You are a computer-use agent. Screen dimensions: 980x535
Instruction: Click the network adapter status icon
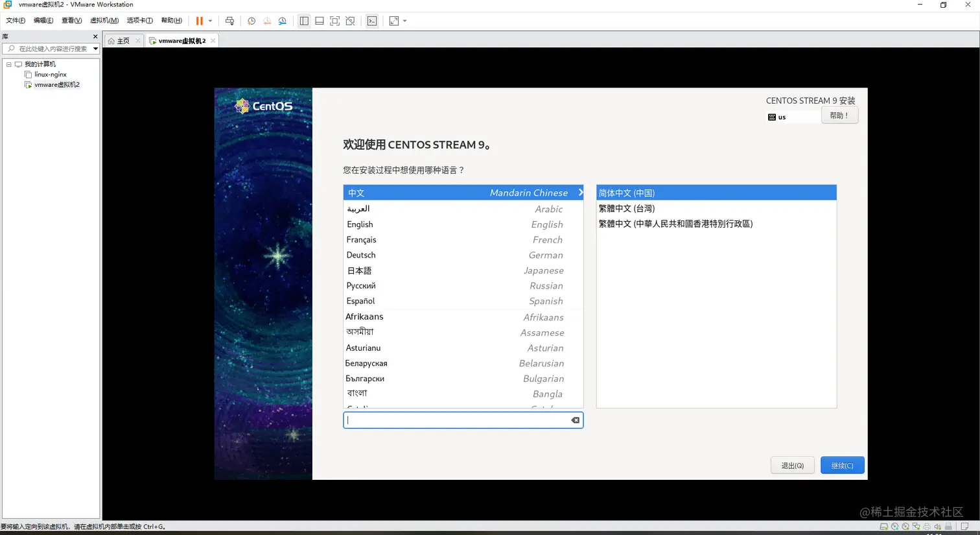pos(916,527)
